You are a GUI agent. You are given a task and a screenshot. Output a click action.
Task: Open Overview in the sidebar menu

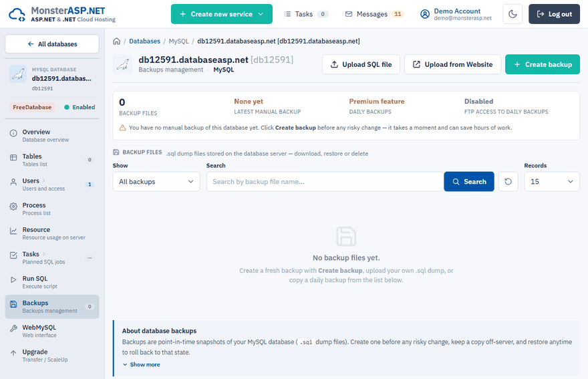pyautogui.click(x=52, y=136)
